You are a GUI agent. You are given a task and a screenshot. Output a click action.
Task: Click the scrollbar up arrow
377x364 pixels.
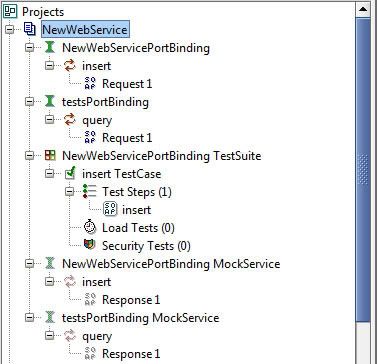click(x=363, y=9)
